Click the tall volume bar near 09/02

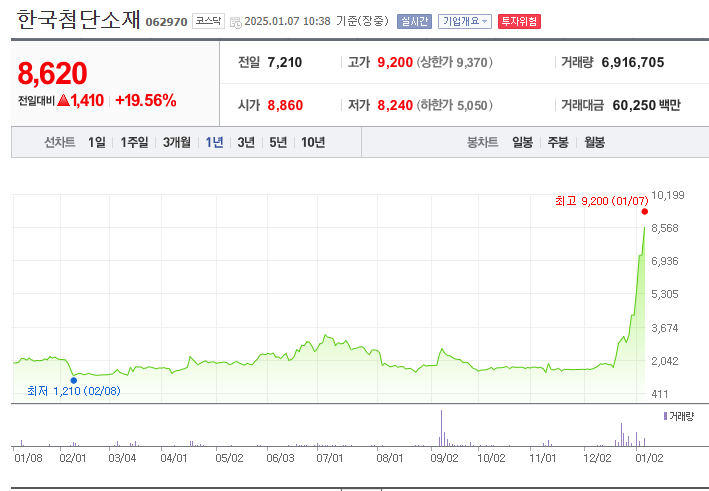coord(441,428)
